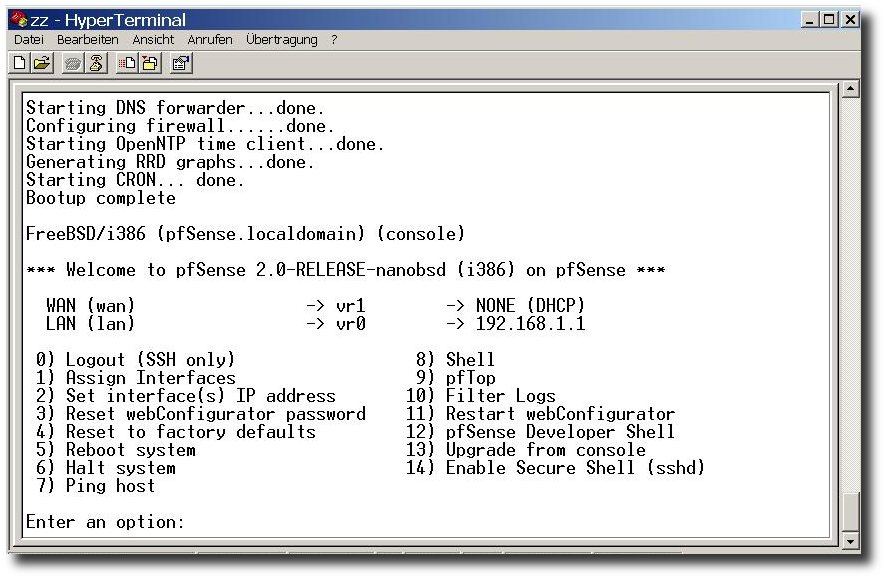The width and height of the screenshot is (886, 579).
Task: Click the 'Starting DNS forwarder...done.' line
Action: (x=175, y=108)
